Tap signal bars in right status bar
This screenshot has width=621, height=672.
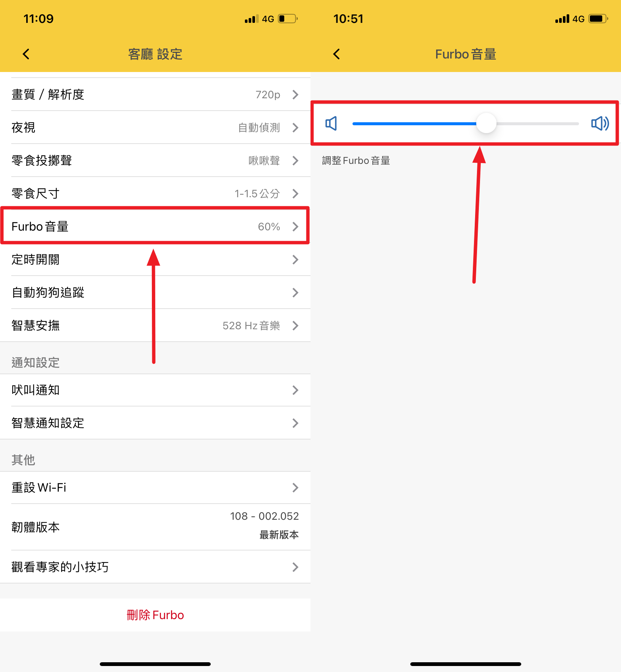click(562, 19)
